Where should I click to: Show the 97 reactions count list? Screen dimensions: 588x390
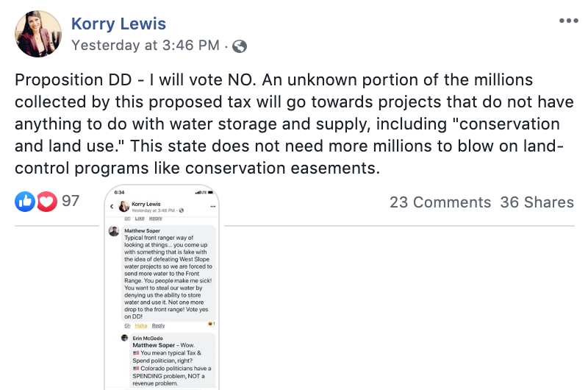[71, 200]
